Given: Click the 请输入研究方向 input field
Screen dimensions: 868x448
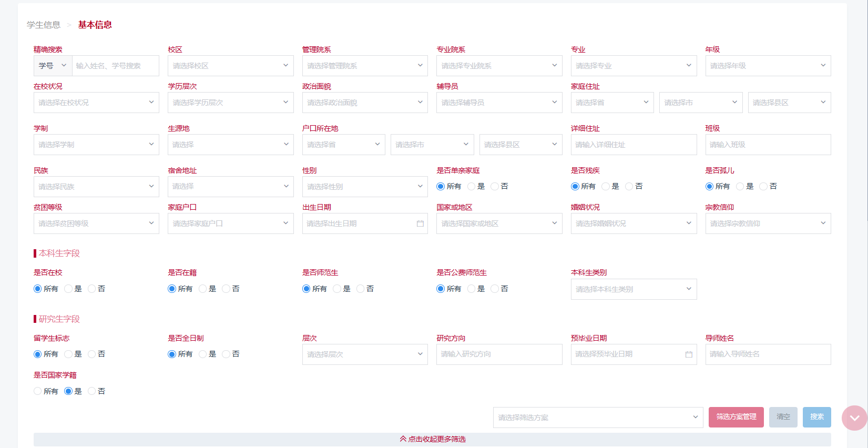Looking at the screenshot, I should coord(499,354).
